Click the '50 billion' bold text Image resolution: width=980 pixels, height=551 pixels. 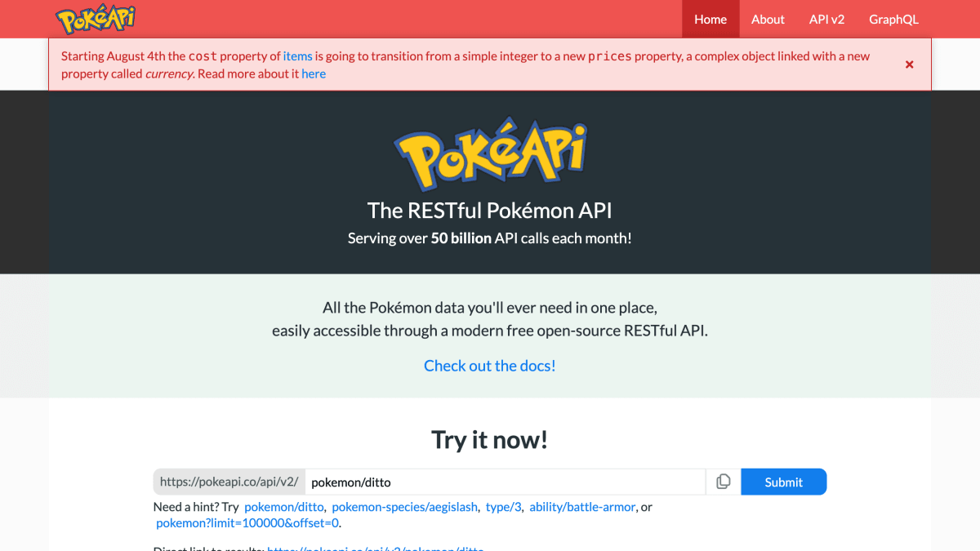click(x=461, y=238)
